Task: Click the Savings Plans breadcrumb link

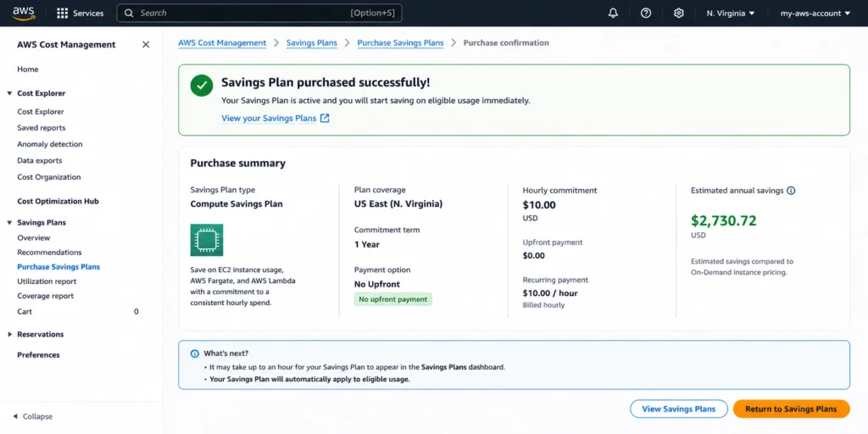Action: pos(312,42)
